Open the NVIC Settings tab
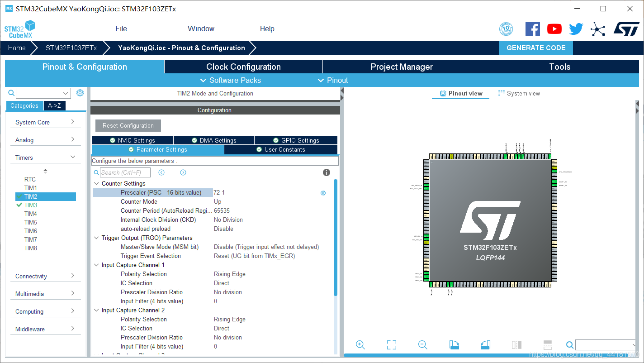Viewport: 644px width, 363px height. point(132,140)
